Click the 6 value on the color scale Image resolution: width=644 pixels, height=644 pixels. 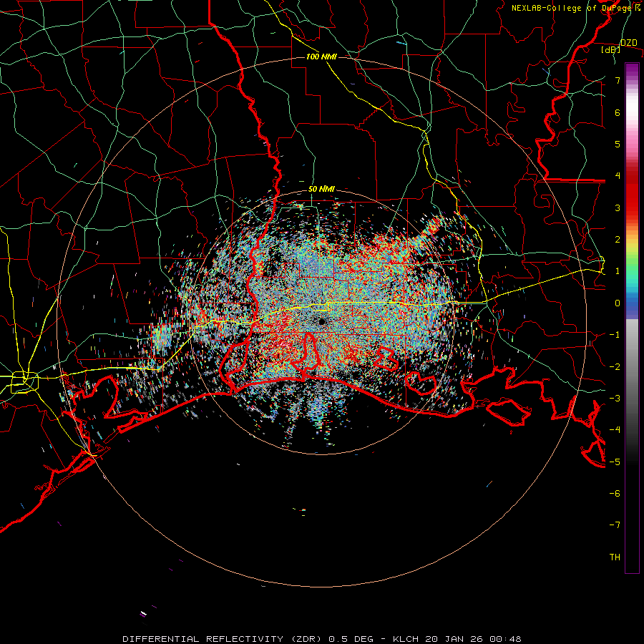pos(618,112)
